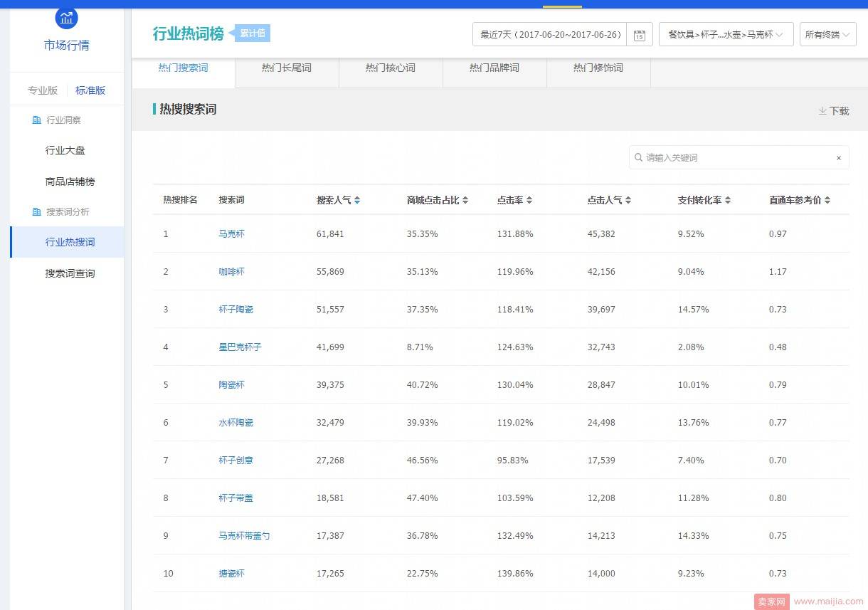Click the click rate value 95.83%
Viewport: 868px width, 610px height.
tap(513, 461)
